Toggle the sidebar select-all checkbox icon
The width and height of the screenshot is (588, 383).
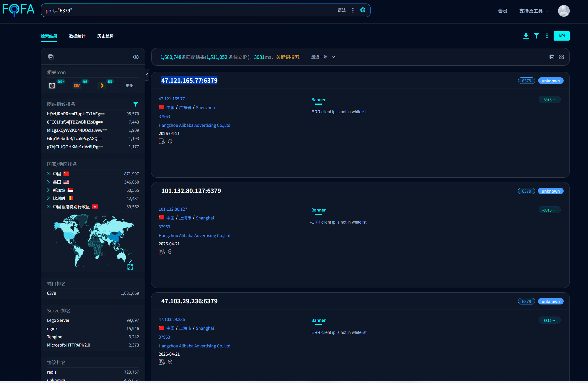pyautogui.click(x=51, y=57)
